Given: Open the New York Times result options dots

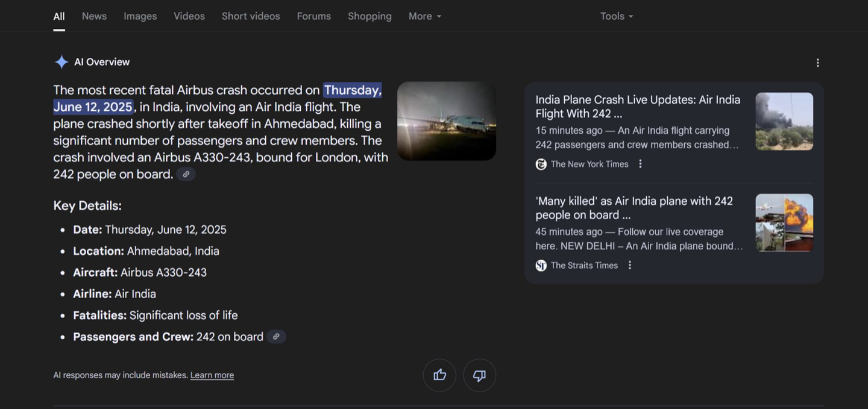Looking at the screenshot, I should tap(640, 164).
